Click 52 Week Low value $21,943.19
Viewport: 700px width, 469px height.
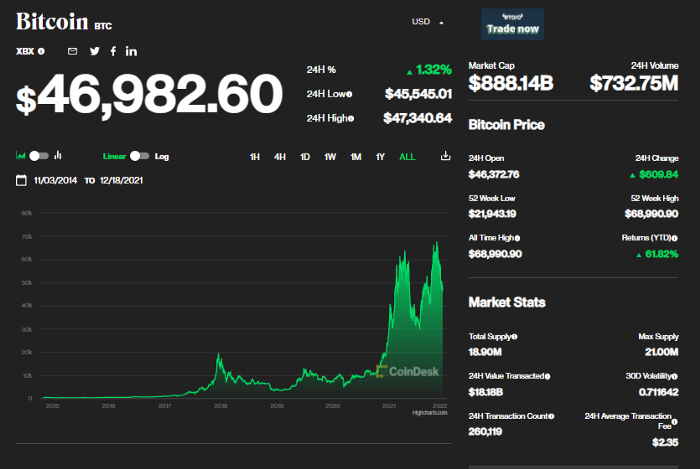[492, 214]
